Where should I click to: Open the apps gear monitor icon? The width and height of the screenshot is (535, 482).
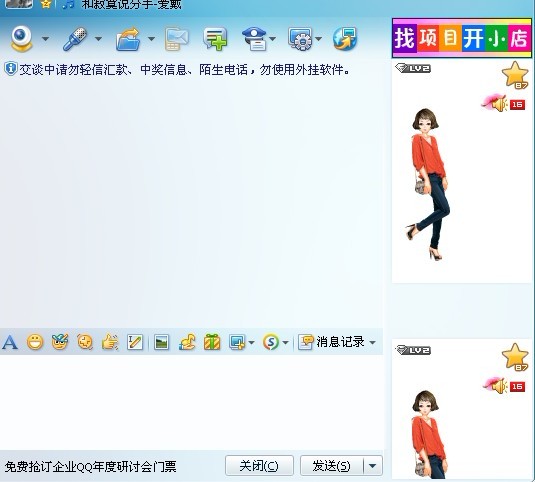300,39
